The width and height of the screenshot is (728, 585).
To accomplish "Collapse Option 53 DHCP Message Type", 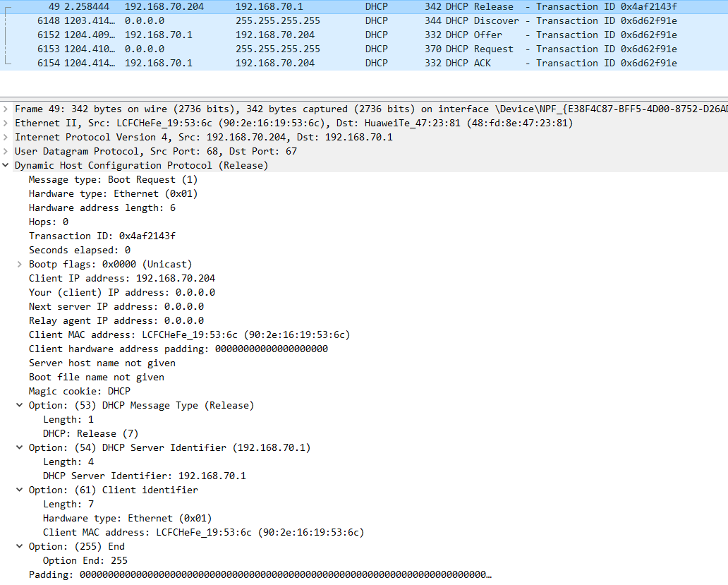I will tap(20, 405).
